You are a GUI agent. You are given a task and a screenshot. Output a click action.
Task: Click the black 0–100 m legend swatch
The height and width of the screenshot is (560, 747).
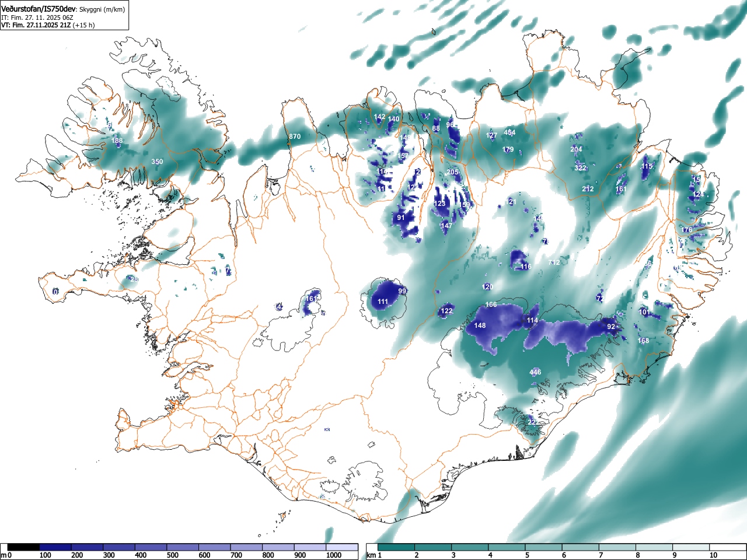[23, 547]
